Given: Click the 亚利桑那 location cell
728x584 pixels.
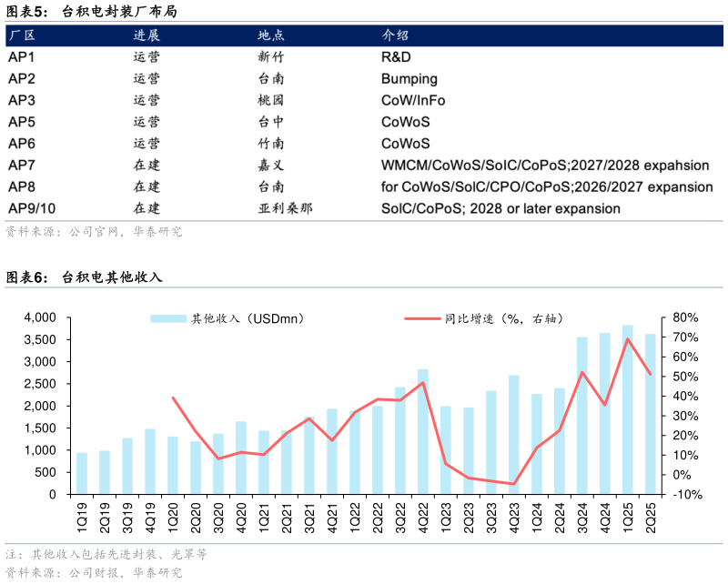Looking at the screenshot, I should (x=285, y=208).
